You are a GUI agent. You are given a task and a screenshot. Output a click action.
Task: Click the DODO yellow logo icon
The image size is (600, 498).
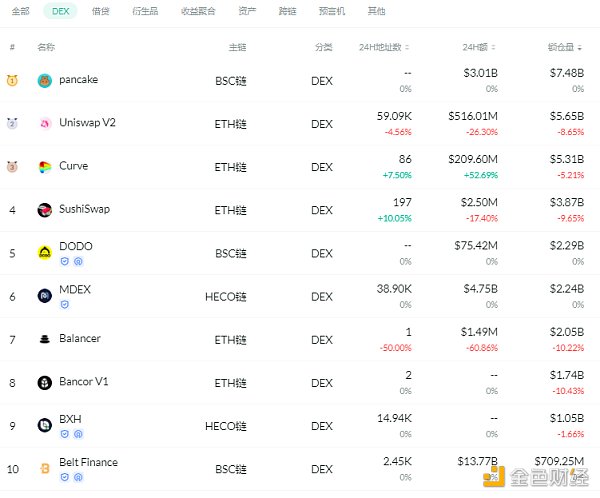[44, 253]
